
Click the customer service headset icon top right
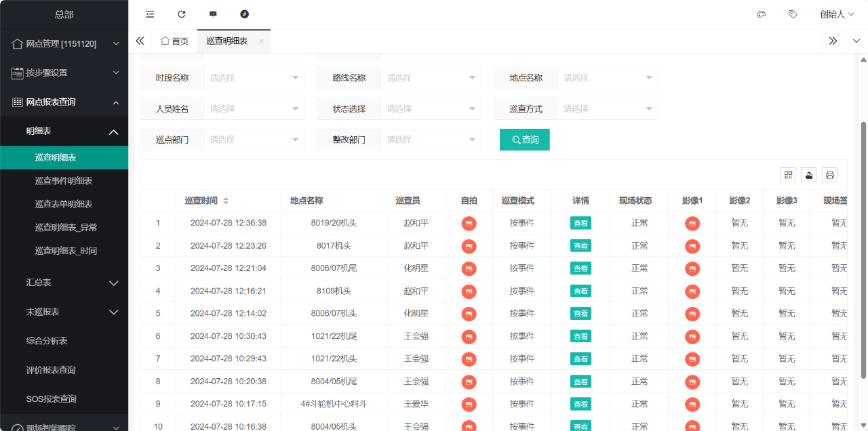click(761, 14)
